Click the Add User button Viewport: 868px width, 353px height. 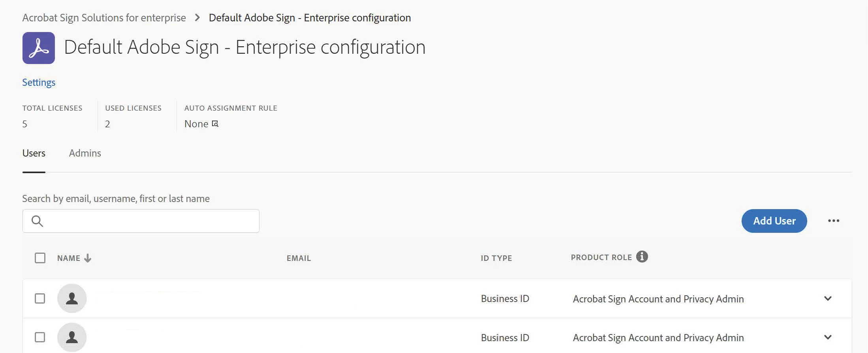tap(774, 221)
